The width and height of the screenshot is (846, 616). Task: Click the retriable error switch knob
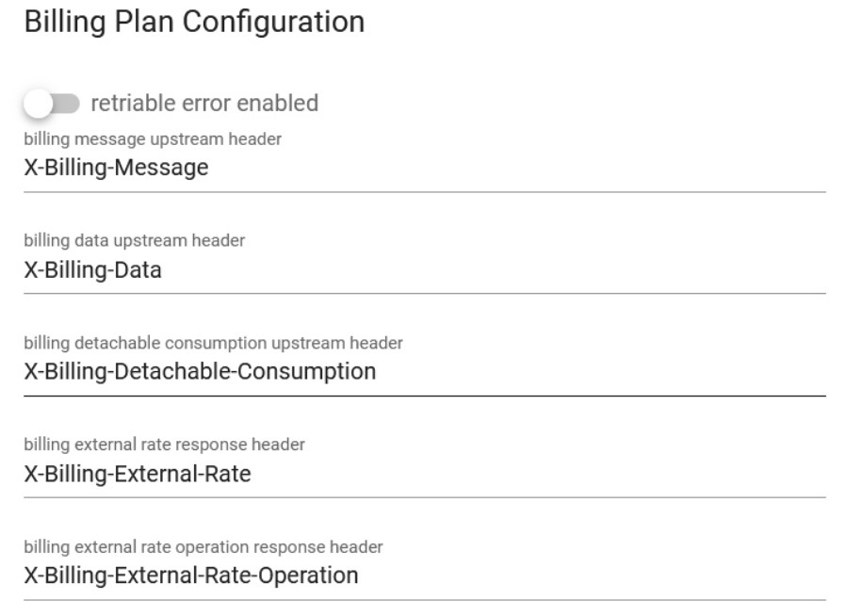tap(39, 104)
